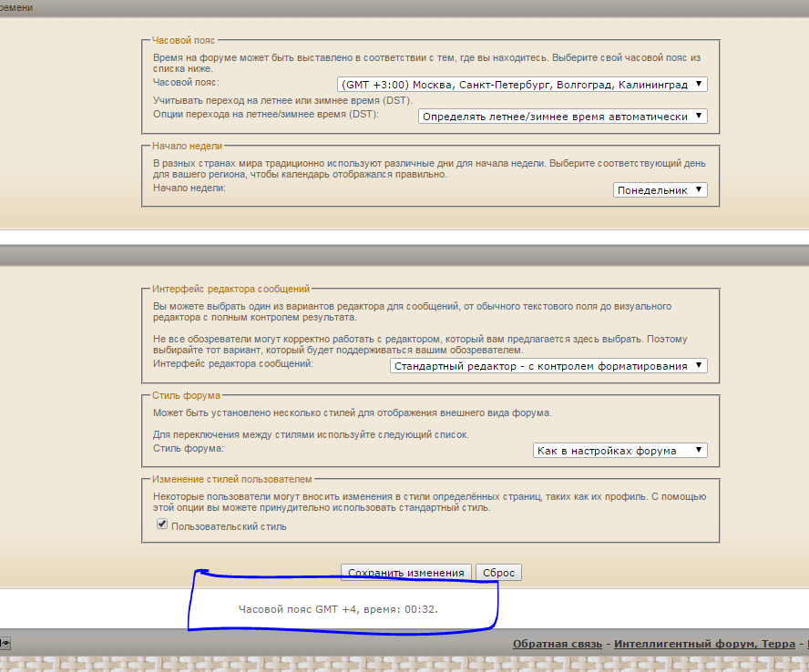Click the reset form button
The image size is (809, 672).
pos(498,573)
